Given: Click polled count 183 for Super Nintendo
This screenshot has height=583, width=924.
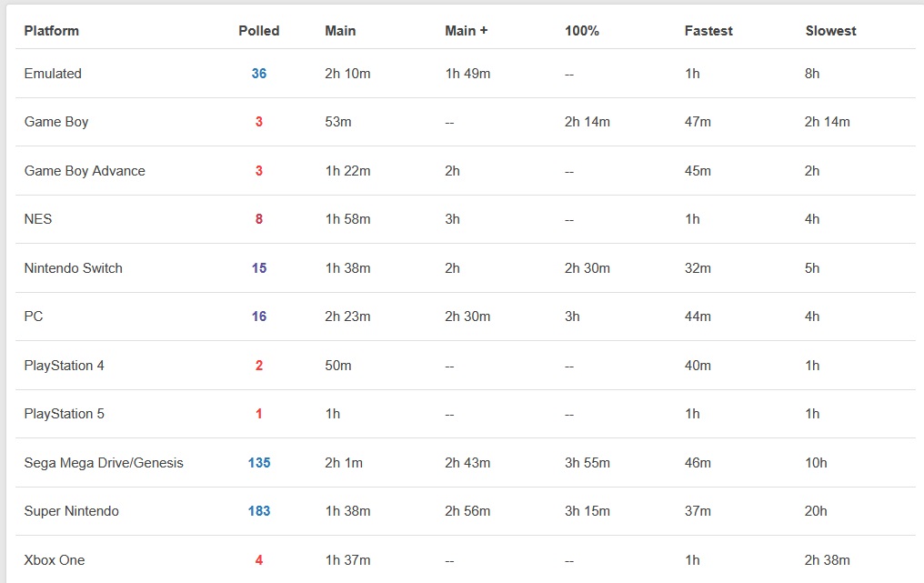Looking at the screenshot, I should tap(259, 511).
